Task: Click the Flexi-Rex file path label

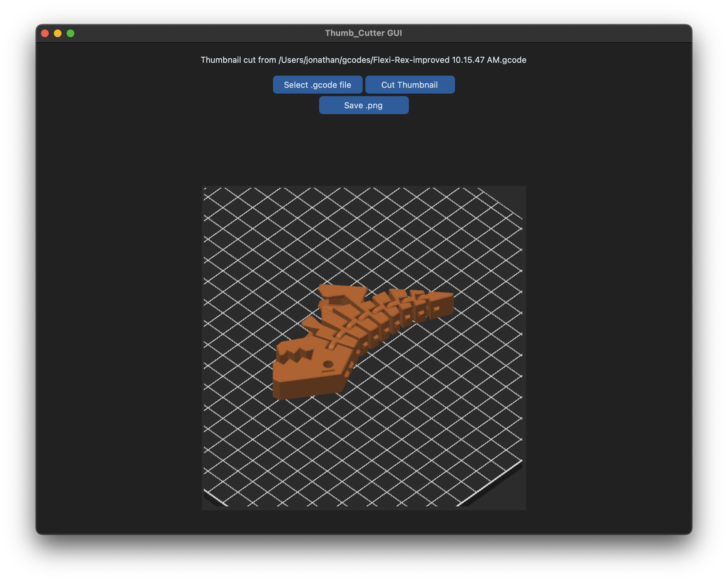Action: [363, 60]
